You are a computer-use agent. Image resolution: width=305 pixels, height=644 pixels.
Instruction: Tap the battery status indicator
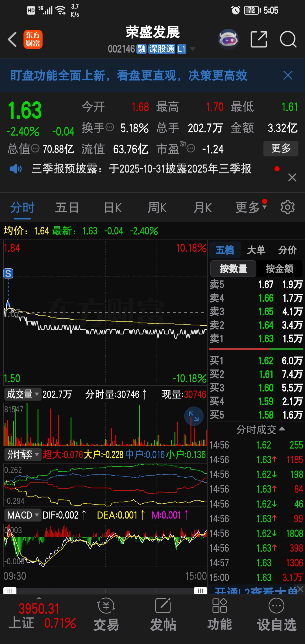[252, 10]
